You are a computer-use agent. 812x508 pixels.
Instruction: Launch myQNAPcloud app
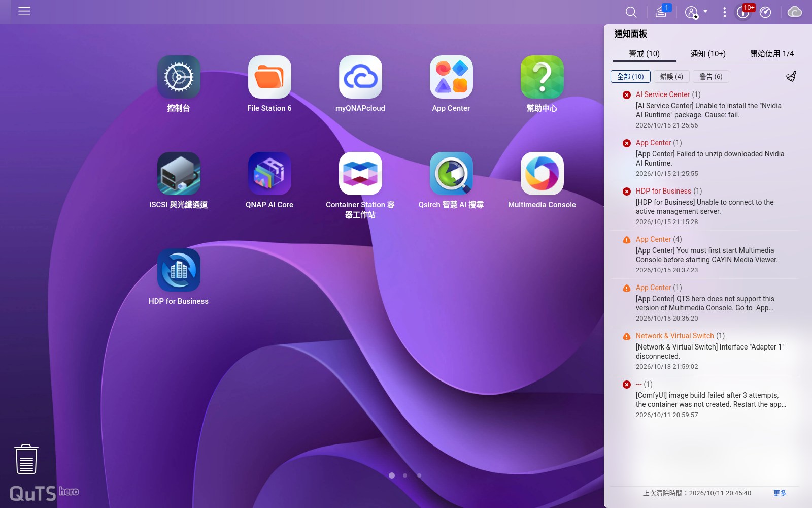coord(360,77)
